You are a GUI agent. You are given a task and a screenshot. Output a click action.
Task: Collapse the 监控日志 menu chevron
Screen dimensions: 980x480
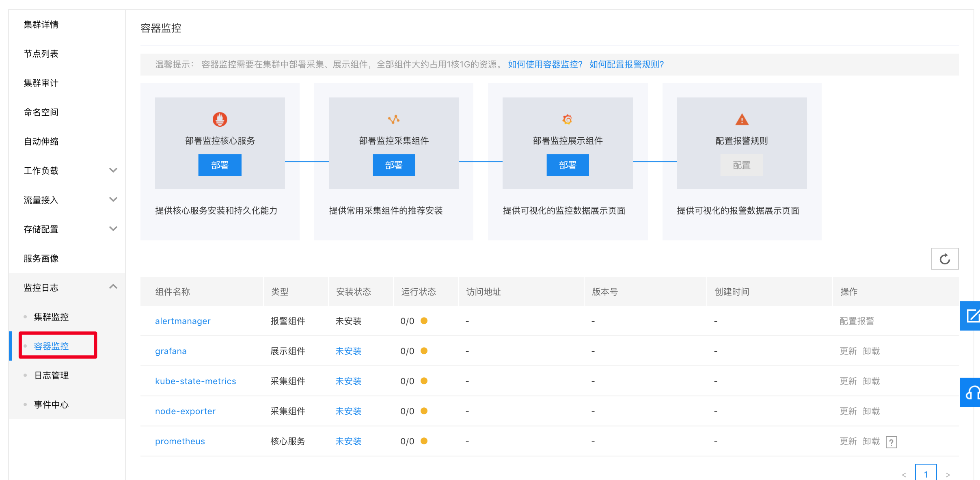(113, 287)
